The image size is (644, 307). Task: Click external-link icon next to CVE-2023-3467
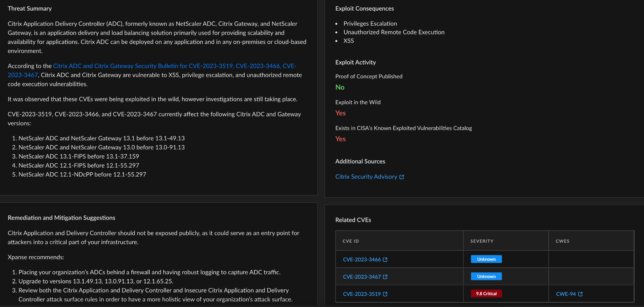(385, 277)
